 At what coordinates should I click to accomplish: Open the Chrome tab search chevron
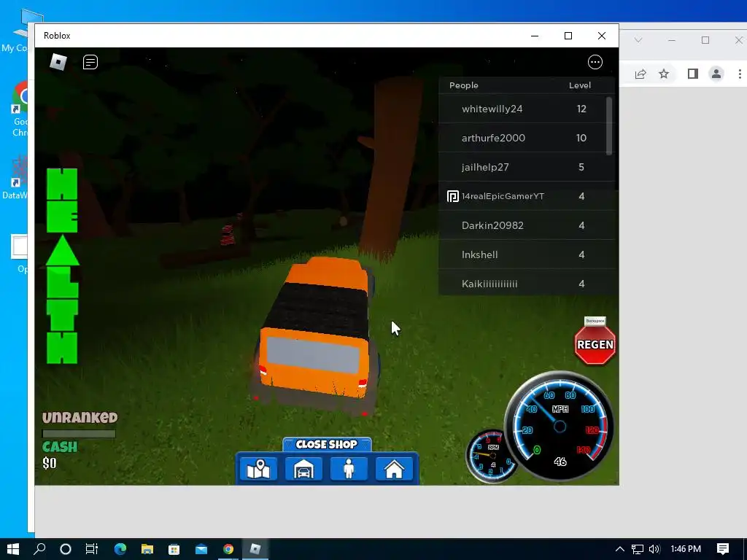[x=638, y=40]
